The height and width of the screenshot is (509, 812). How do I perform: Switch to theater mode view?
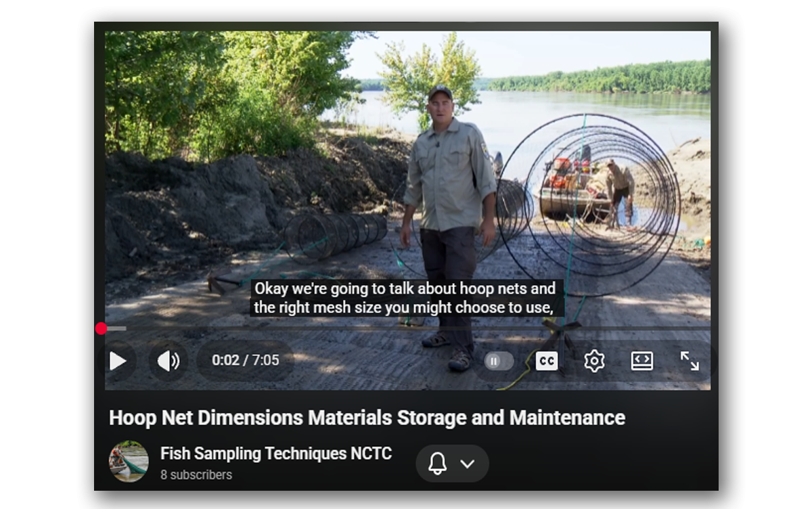coord(641,361)
